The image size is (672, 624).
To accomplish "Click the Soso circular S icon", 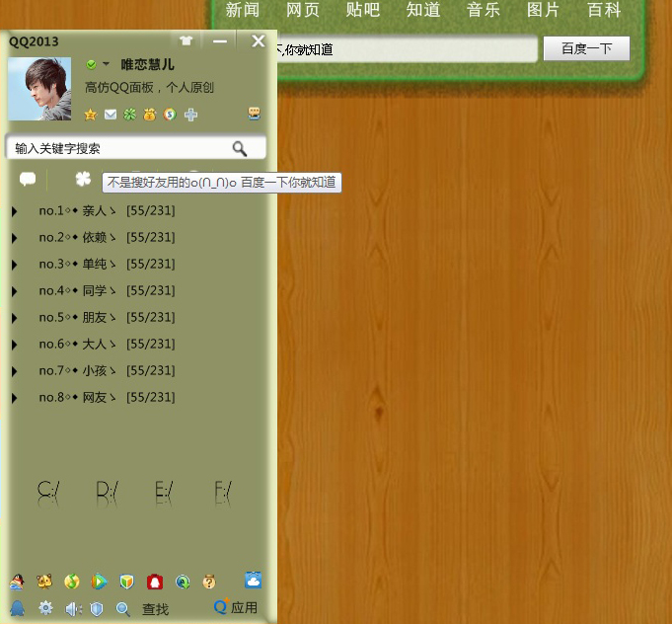I will (170, 115).
